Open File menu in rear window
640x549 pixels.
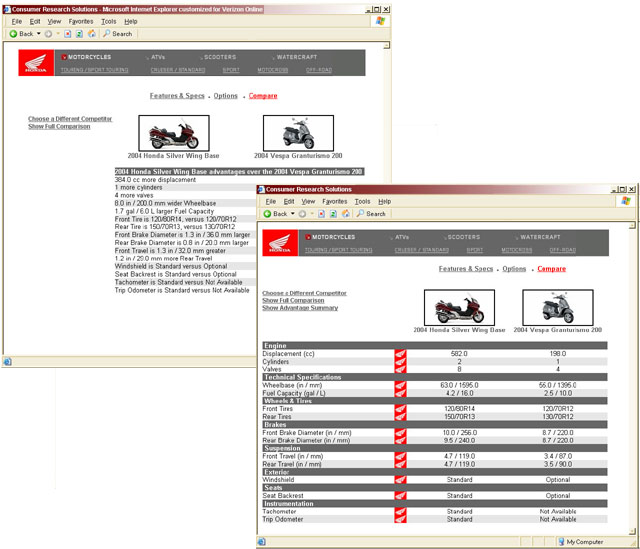click(17, 21)
